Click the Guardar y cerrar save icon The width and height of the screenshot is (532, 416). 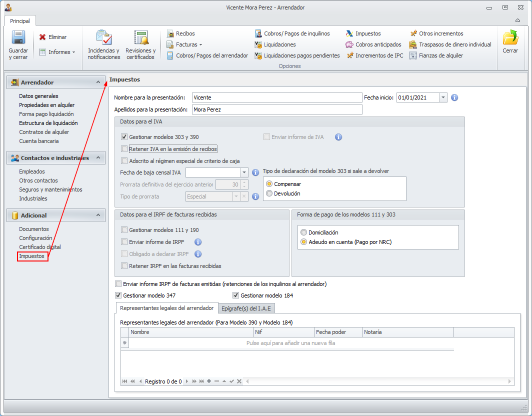click(x=18, y=37)
